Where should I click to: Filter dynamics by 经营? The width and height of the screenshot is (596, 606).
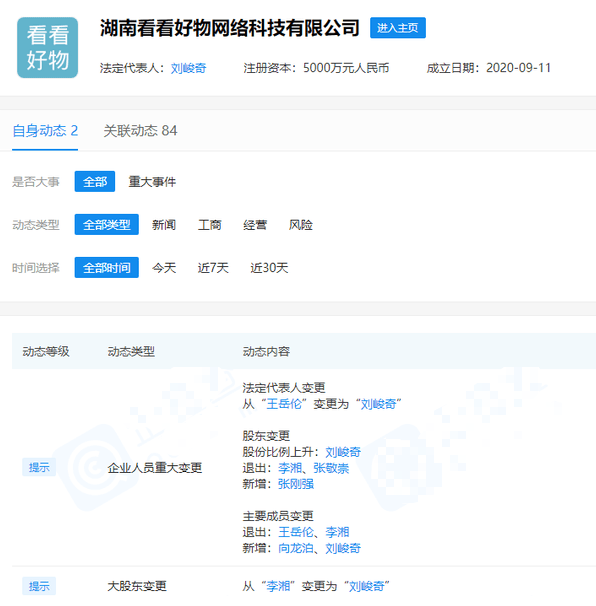coord(255,225)
